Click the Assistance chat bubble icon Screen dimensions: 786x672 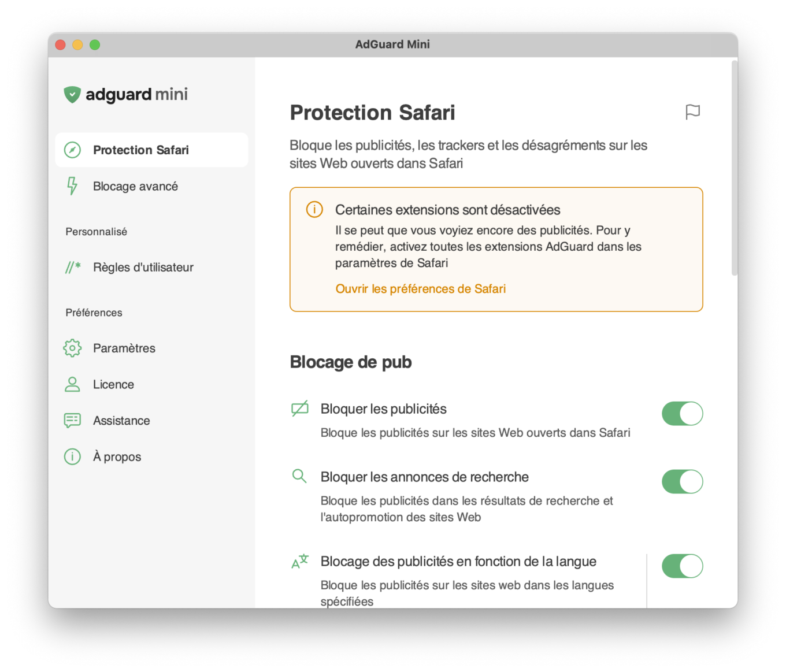[x=72, y=420]
